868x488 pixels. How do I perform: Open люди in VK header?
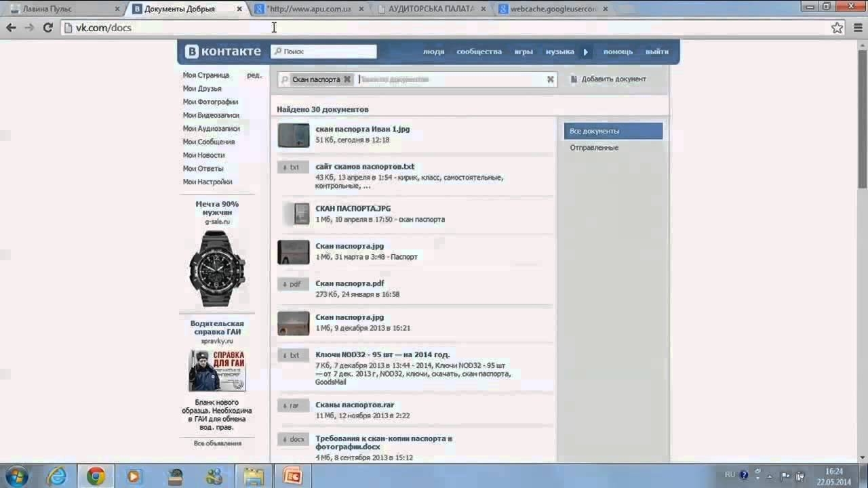coord(434,52)
